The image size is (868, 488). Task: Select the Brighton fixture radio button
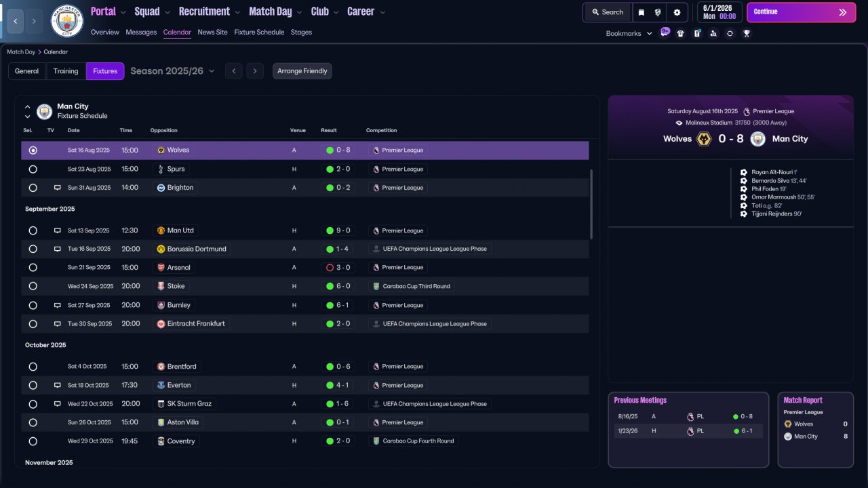[33, 188]
